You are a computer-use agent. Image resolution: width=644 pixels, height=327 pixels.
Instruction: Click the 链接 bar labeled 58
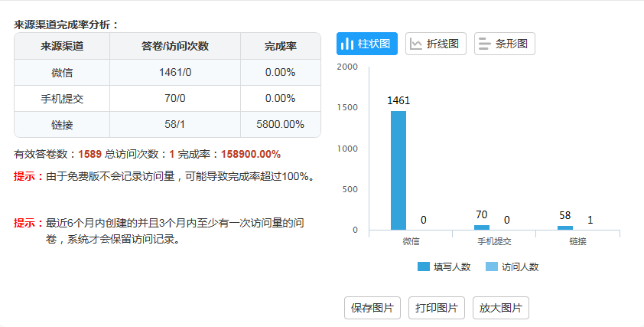[x=565, y=228]
